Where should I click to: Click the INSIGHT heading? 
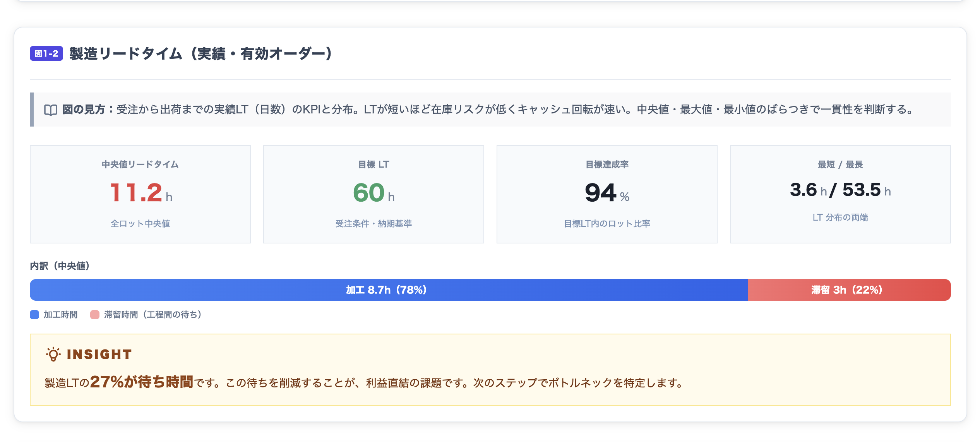(x=99, y=354)
